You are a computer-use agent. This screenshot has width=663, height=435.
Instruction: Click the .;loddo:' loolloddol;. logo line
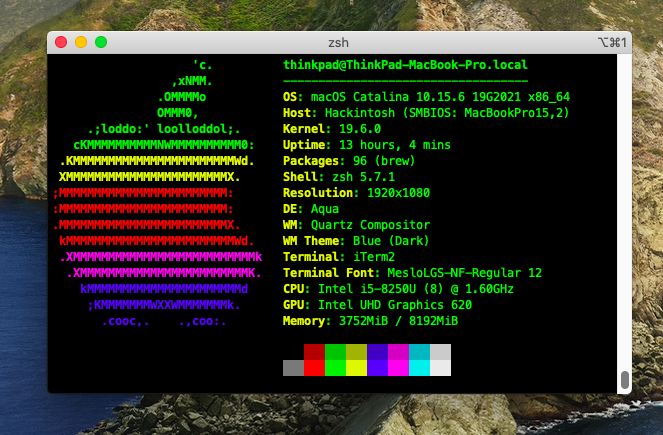click(x=164, y=129)
